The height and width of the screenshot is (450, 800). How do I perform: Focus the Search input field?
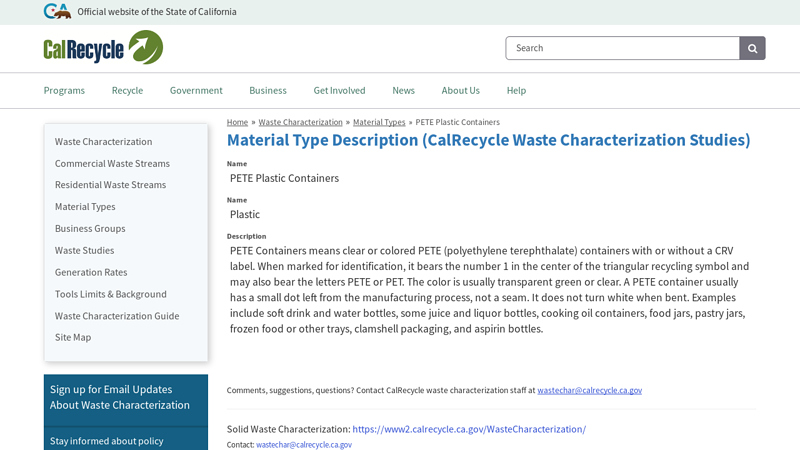point(622,48)
